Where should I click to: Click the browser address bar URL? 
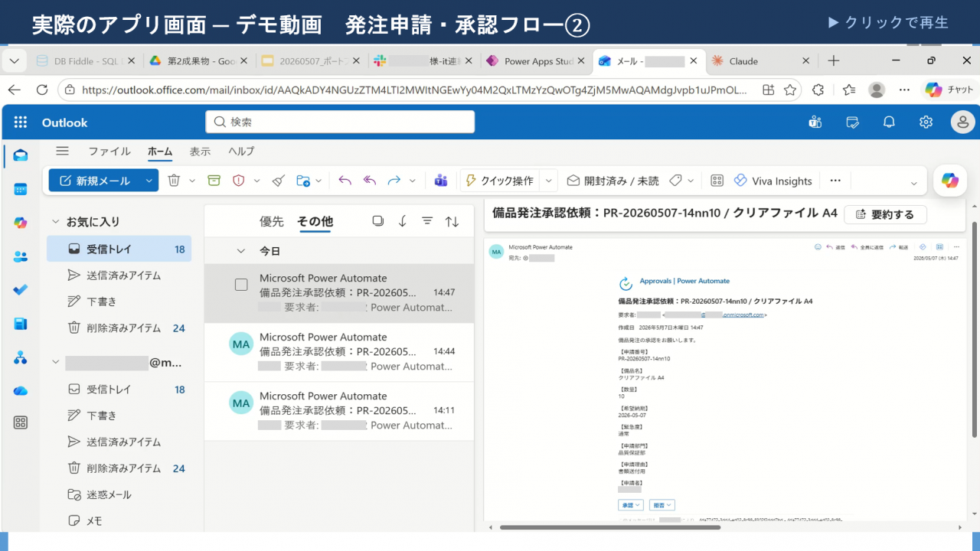click(414, 90)
